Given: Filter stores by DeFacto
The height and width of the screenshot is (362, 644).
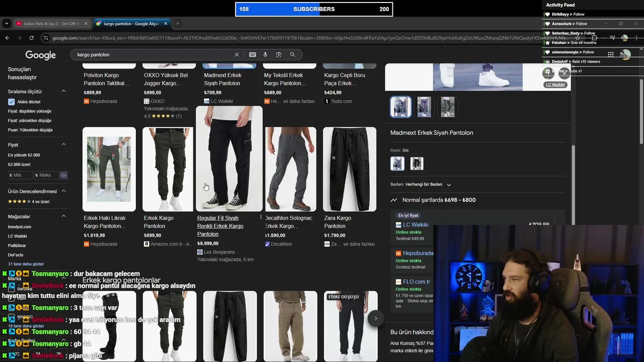Looking at the screenshot, I should [16, 255].
